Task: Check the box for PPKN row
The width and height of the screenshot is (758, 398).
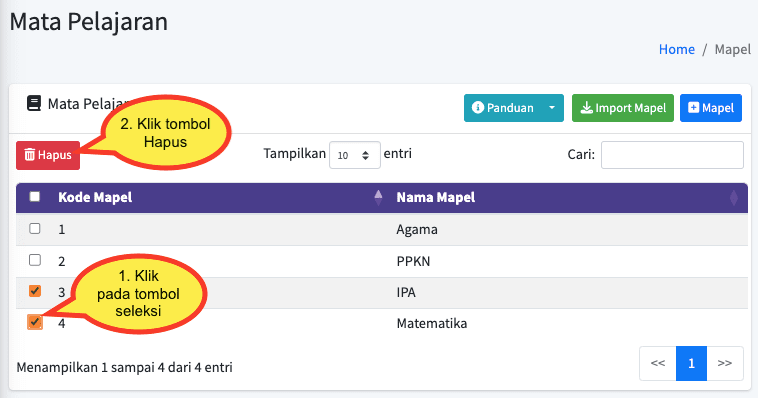Action: [x=34, y=260]
